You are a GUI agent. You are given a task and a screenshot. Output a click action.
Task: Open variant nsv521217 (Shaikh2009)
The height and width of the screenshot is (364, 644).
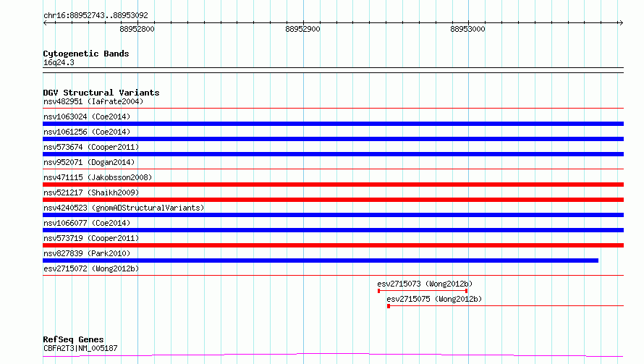click(x=91, y=192)
